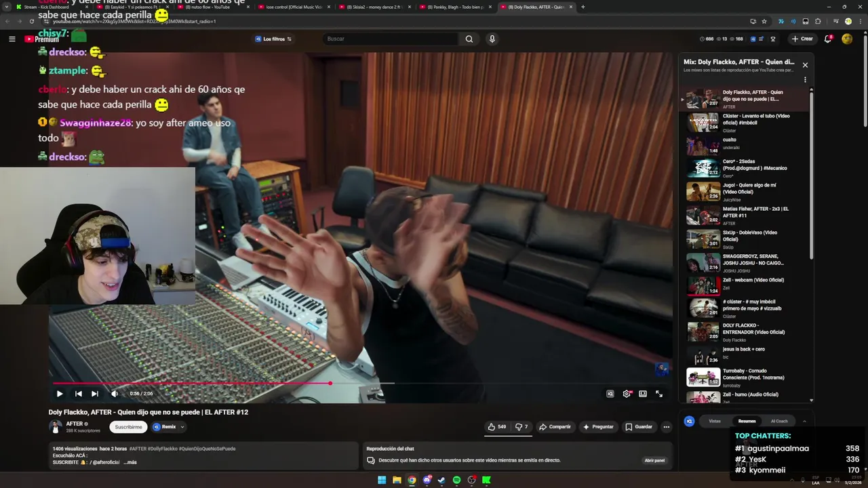Image resolution: width=868 pixels, height=488 pixels.
Task: Bookmark this page with the star icon
Action: click(764, 21)
